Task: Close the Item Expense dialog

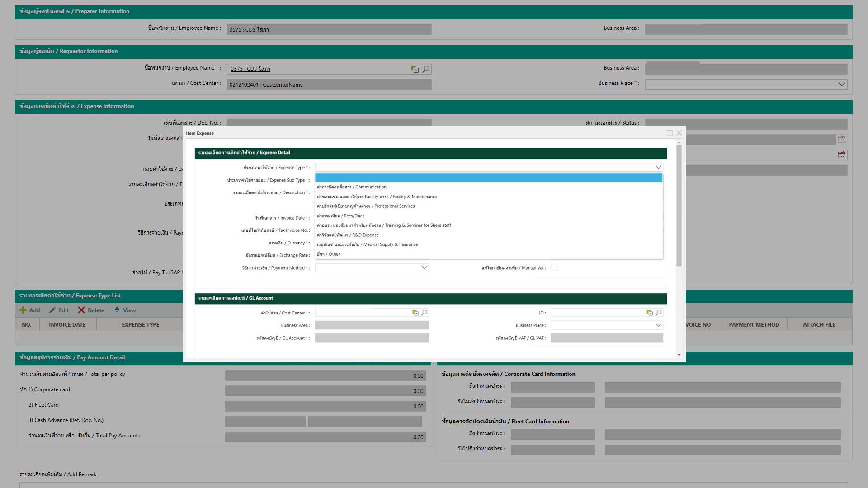Action: click(679, 133)
